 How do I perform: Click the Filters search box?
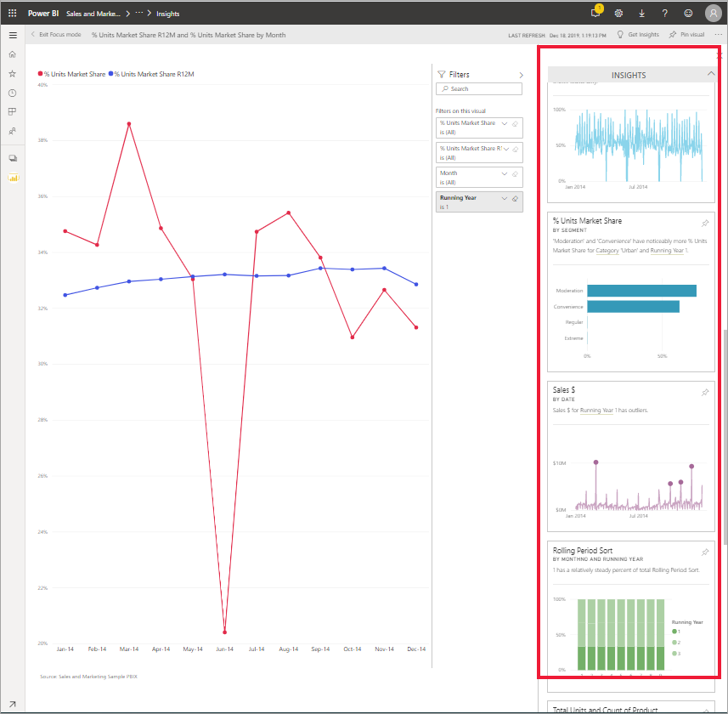[x=478, y=88]
